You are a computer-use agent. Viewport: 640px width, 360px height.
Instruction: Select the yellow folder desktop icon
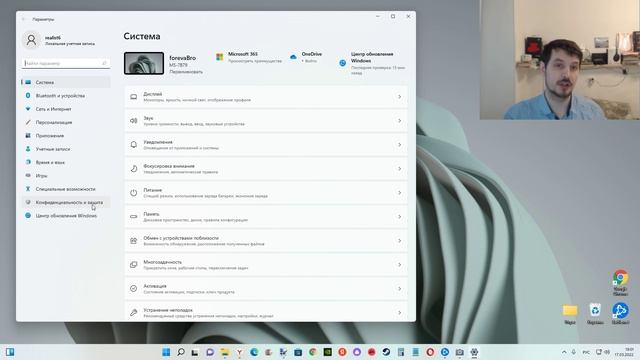click(x=570, y=314)
